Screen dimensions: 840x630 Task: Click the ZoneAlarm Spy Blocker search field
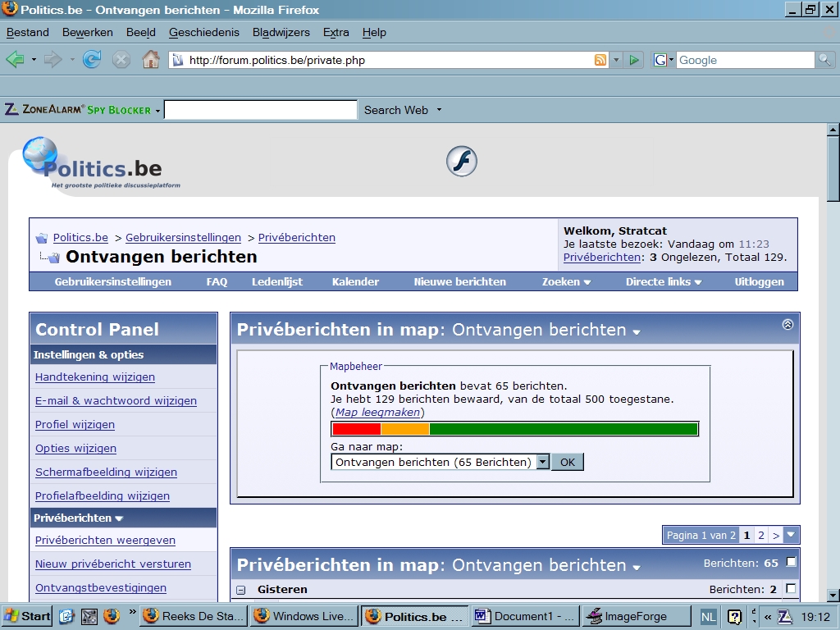pos(260,110)
